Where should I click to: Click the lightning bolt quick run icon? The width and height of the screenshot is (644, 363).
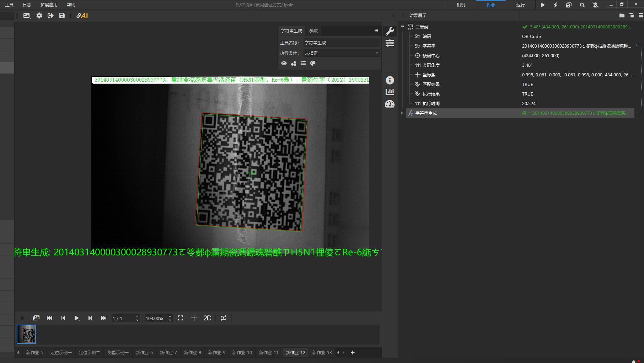click(x=556, y=5)
